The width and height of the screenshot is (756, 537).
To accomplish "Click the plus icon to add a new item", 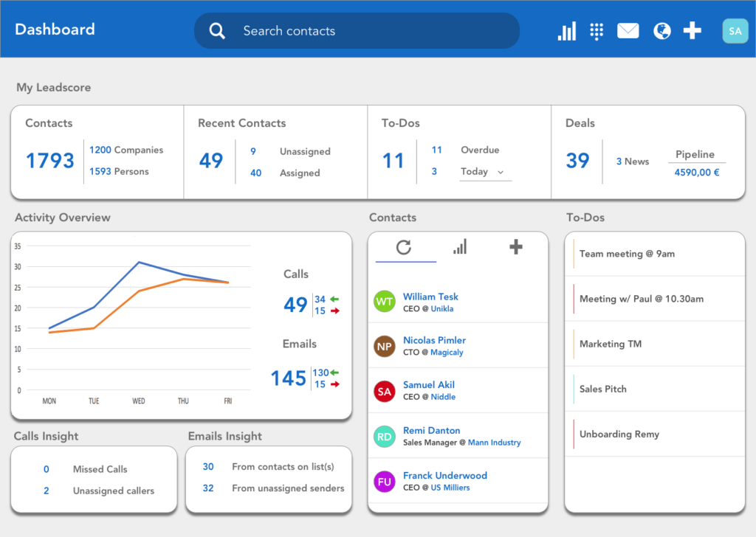I will 692,30.
